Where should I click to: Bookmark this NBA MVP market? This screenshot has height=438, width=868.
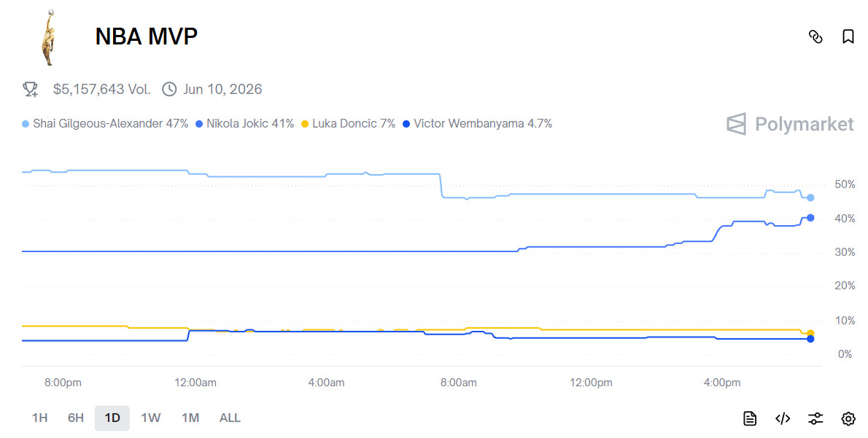coord(848,36)
